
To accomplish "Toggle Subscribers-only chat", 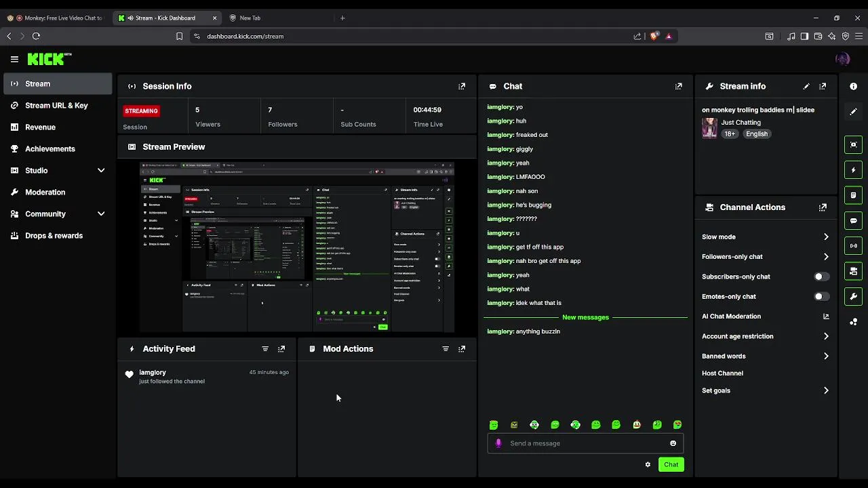I will pos(821,277).
